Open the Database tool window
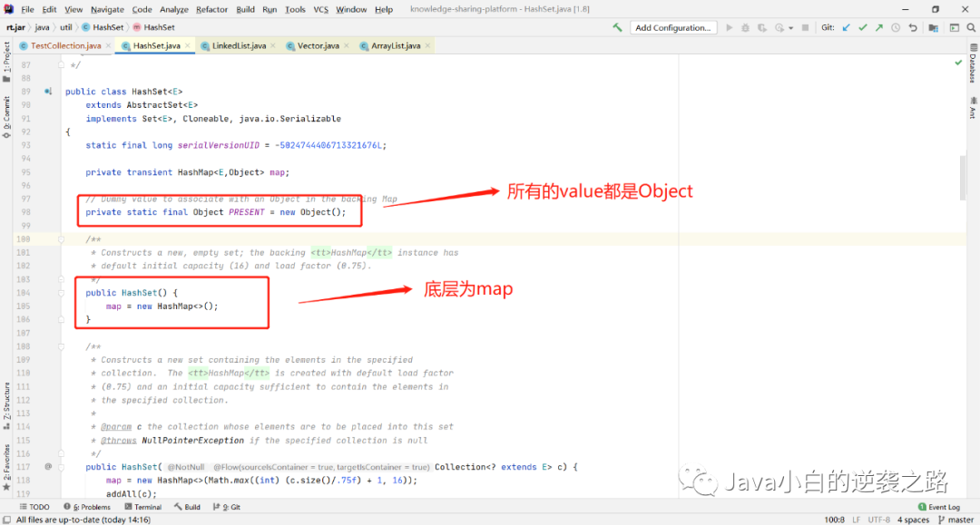Image resolution: width=980 pixels, height=525 pixels. 973,63
